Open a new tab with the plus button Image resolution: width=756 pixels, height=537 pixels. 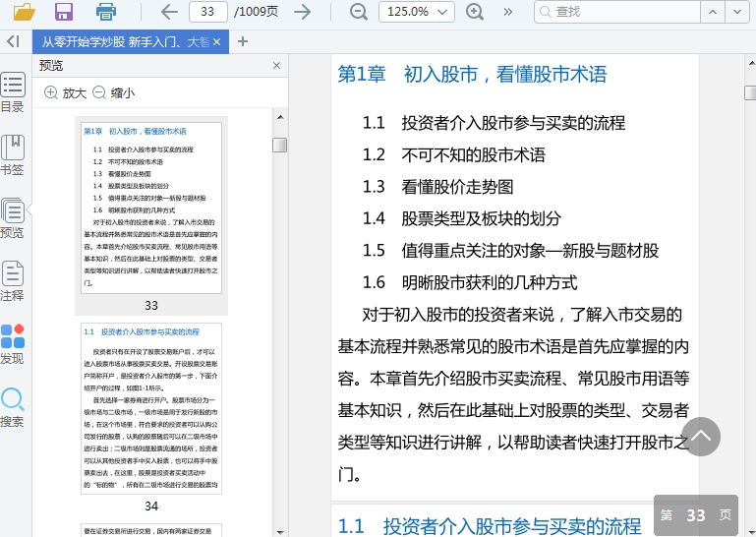pyautogui.click(x=243, y=41)
